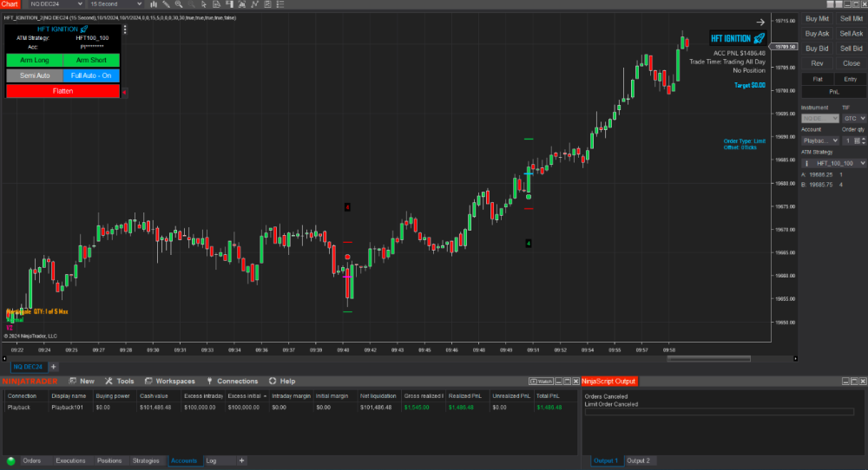Open the Workspaces menu
This screenshot has width=868, height=470.
(170, 381)
